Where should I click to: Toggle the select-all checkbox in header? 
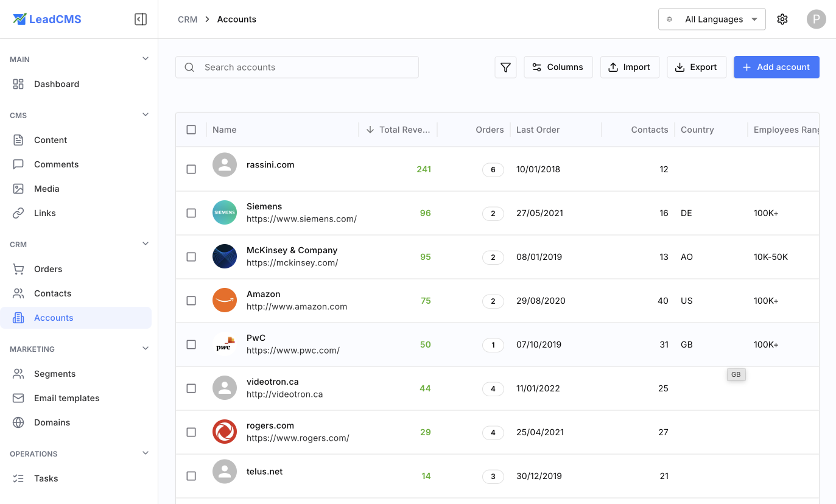coord(191,130)
